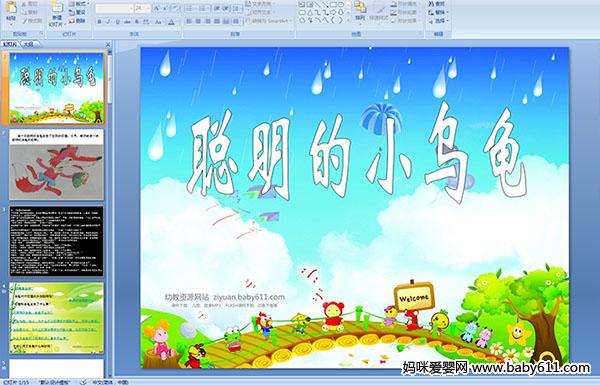Click the Replace button

click(437, 12)
